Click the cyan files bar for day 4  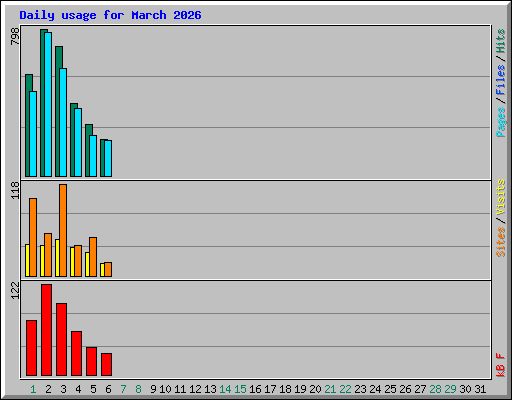(78, 142)
